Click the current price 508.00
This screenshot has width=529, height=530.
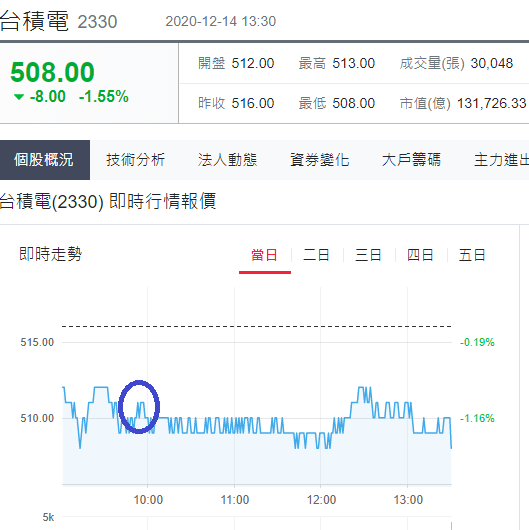point(52,72)
